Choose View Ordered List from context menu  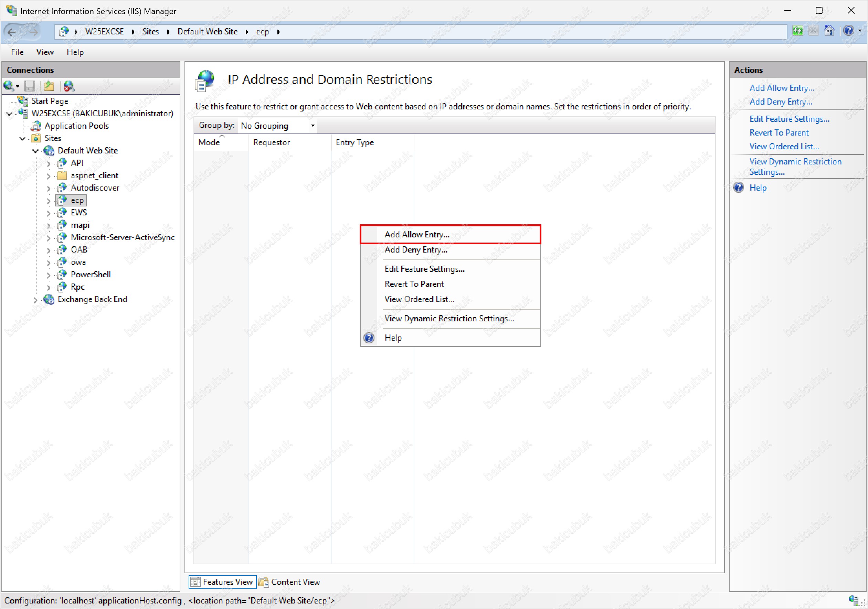450,299
